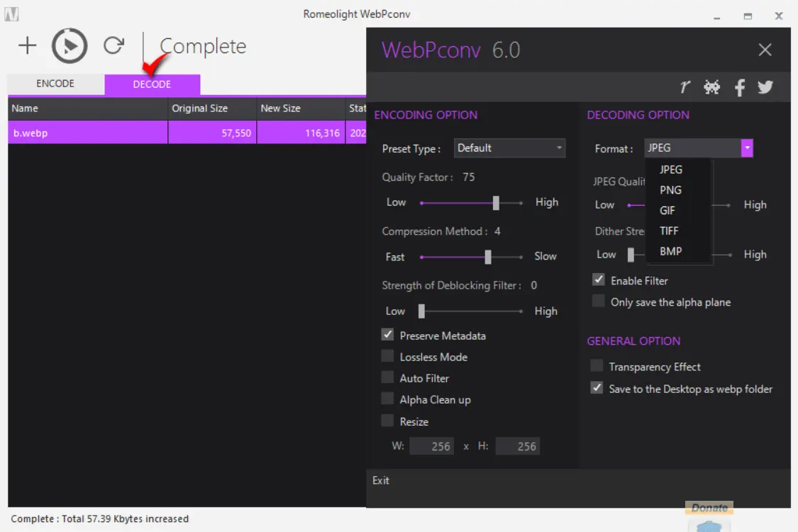798x532 pixels.
Task: Maximize the Romeolight WebPconv window
Action: point(748,16)
